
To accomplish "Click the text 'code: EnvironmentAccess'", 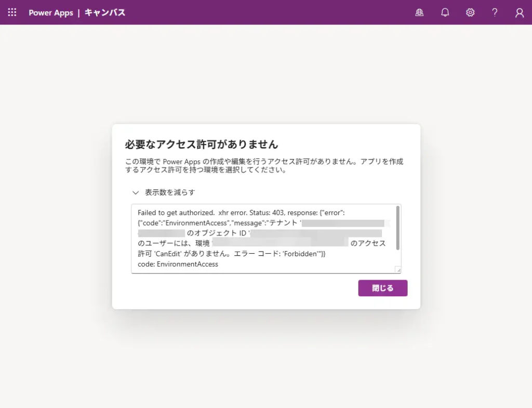I will 178,264.
